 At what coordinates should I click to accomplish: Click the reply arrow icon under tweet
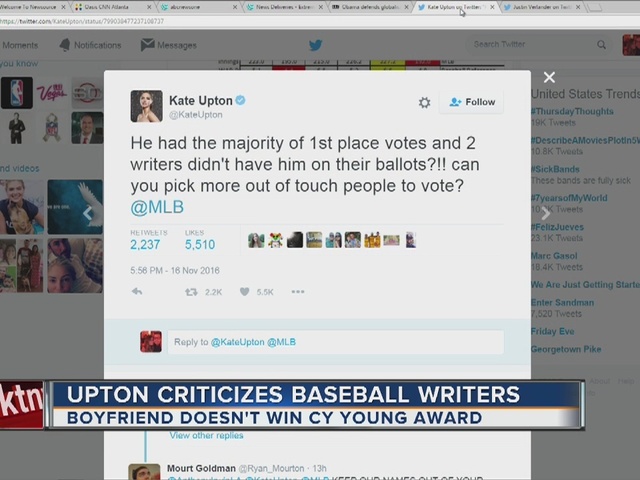(137, 292)
